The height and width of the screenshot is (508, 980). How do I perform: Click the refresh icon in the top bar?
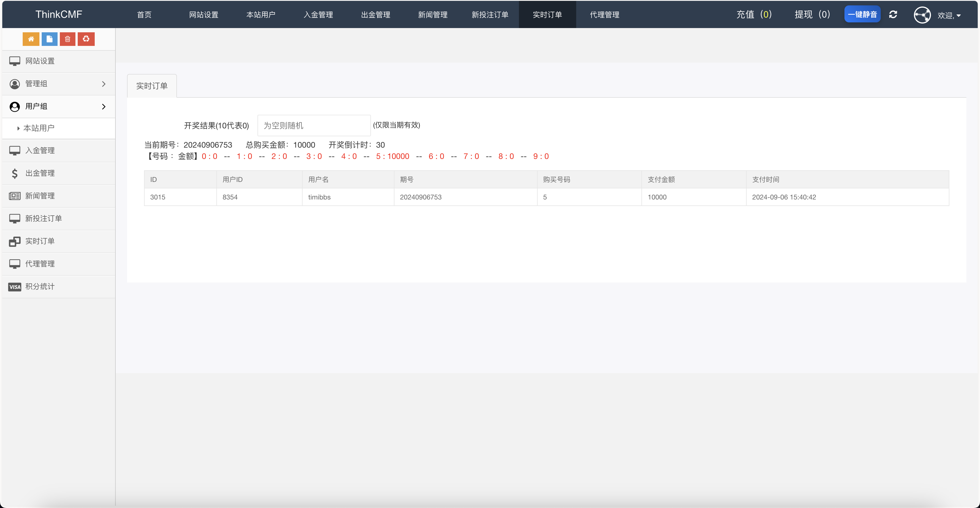point(893,14)
